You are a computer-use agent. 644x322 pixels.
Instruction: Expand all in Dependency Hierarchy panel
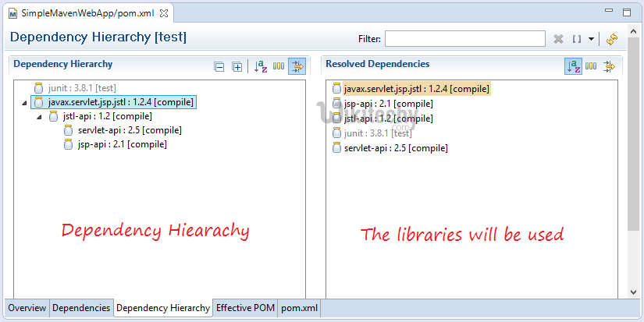(x=237, y=67)
